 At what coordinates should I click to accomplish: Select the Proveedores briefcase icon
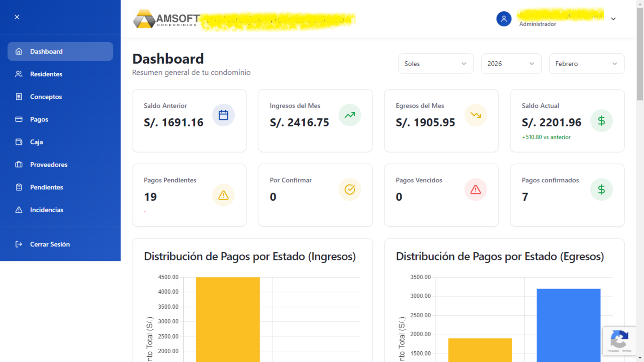[x=19, y=165]
